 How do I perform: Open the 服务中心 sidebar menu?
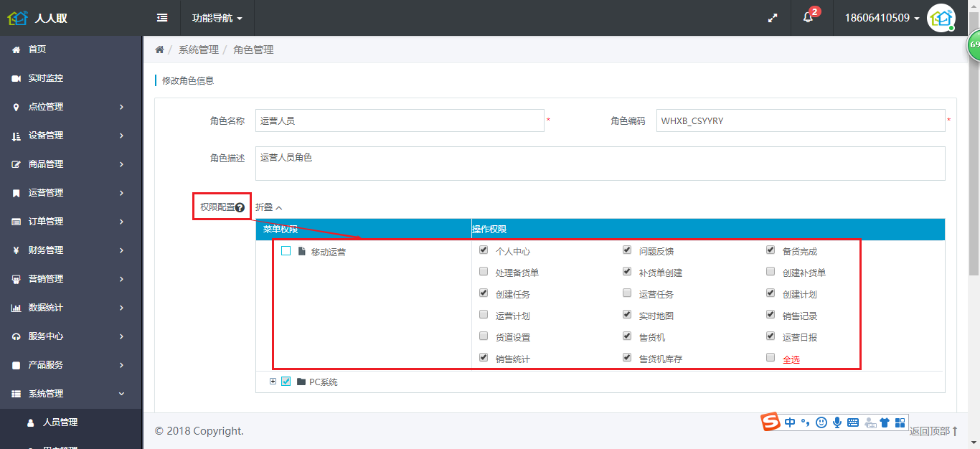[71, 336]
